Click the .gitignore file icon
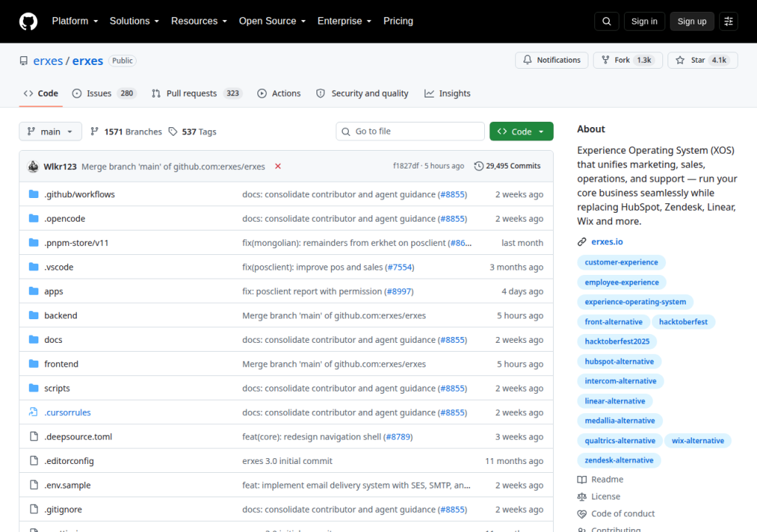757x532 pixels. 33,509
